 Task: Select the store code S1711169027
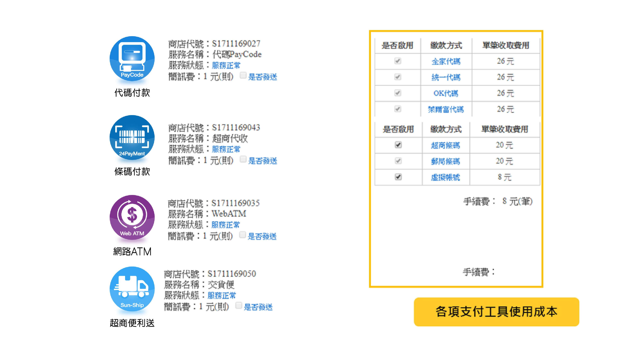coord(236,44)
